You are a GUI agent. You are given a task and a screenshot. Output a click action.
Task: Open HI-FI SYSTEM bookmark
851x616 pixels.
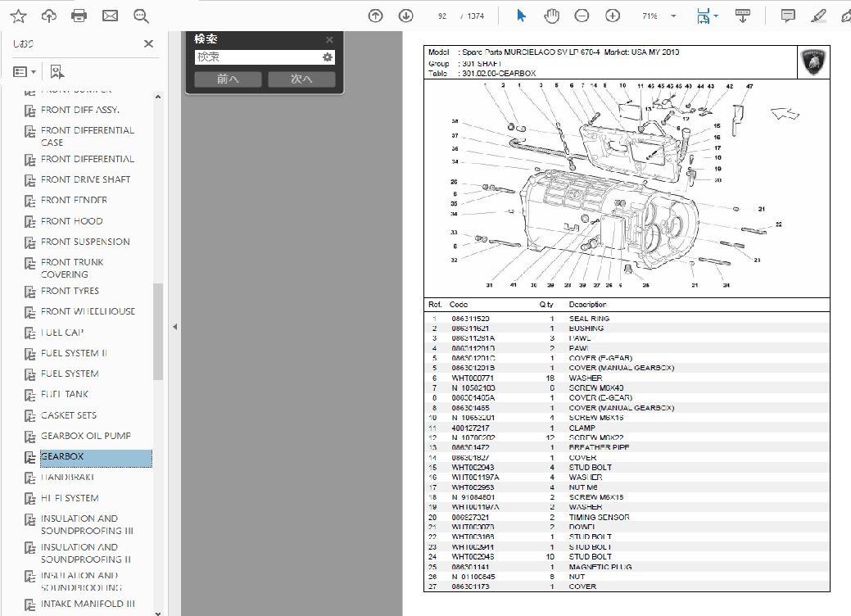(x=70, y=498)
